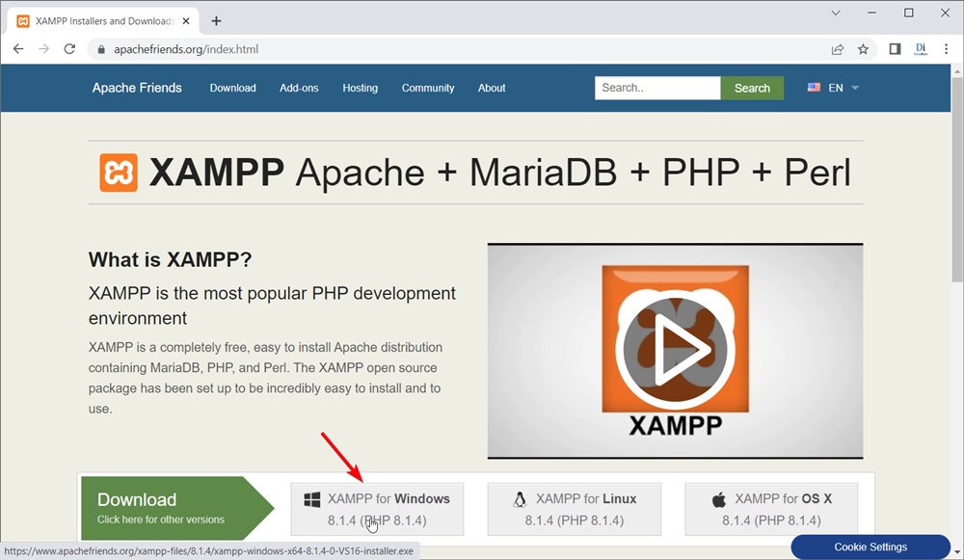Select the XAMPP Installers and Downloads tab

[x=103, y=21]
